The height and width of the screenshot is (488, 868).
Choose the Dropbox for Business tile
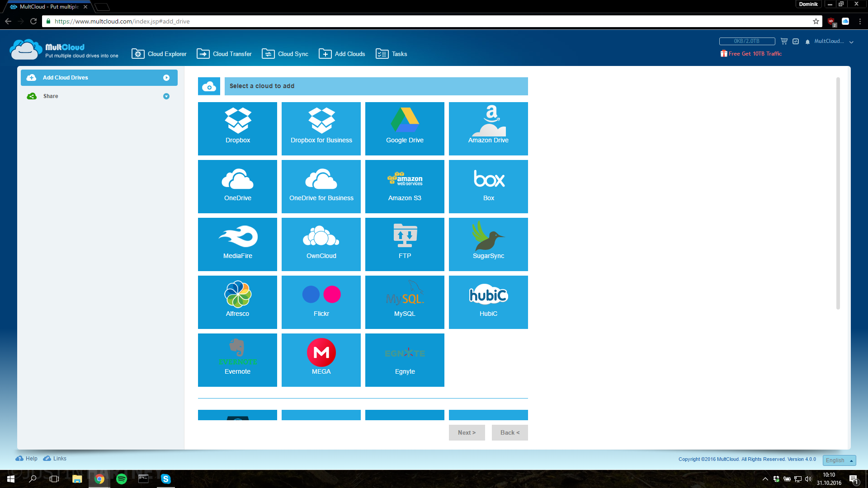321,128
